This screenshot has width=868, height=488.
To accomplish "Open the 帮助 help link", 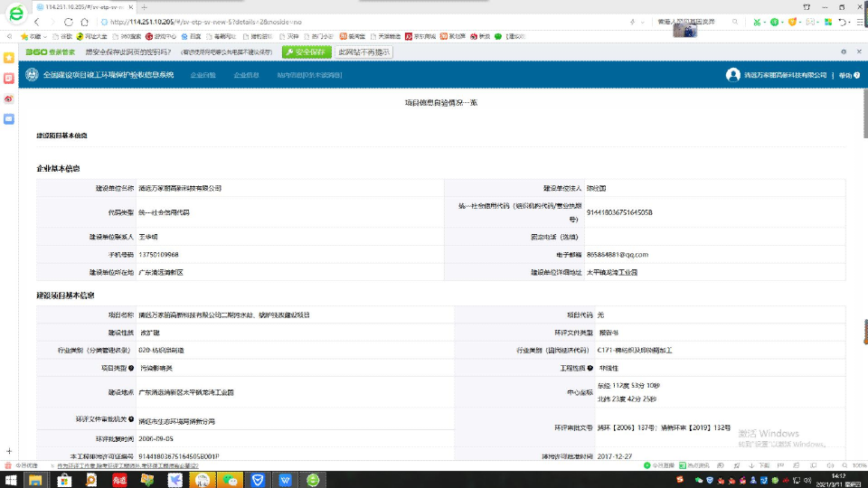I will tap(846, 75).
